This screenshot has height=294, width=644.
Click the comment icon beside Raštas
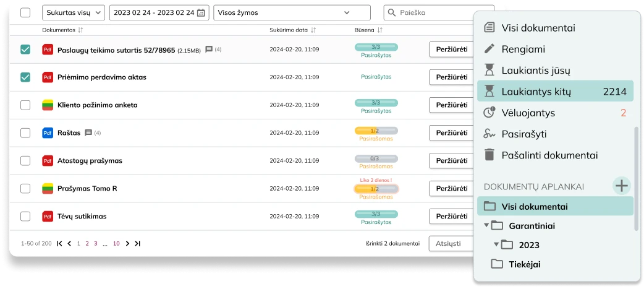[88, 133]
